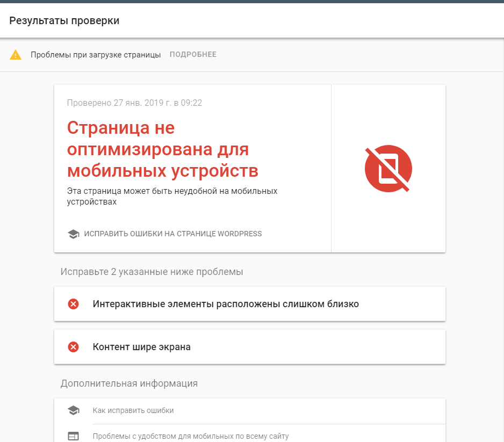This screenshot has width=504, height=442.
Task: Click the Дополнительная информация section heading
Action: [x=129, y=383]
